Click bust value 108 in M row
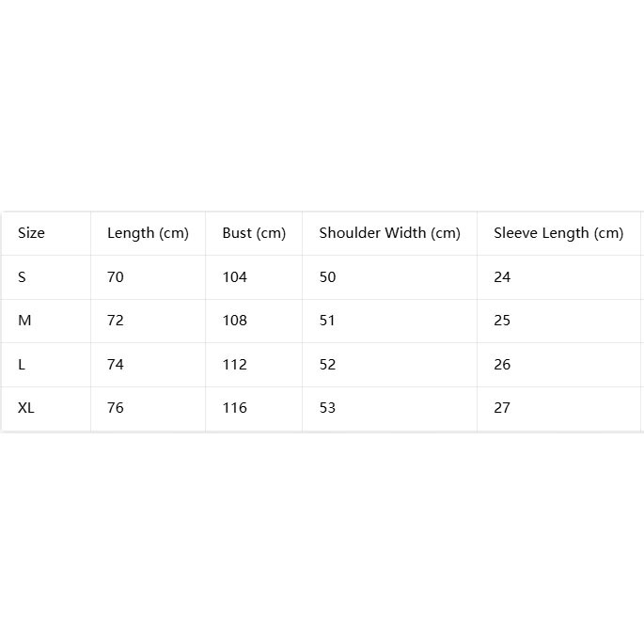Viewport: 644px width, 644px height. coord(234,321)
